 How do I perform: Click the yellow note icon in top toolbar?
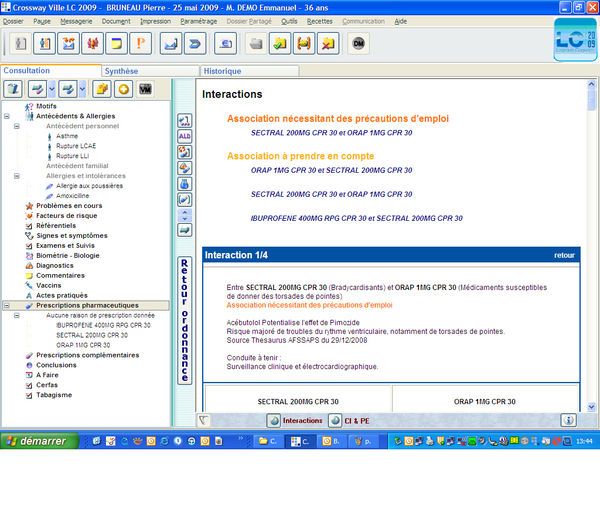click(x=117, y=44)
